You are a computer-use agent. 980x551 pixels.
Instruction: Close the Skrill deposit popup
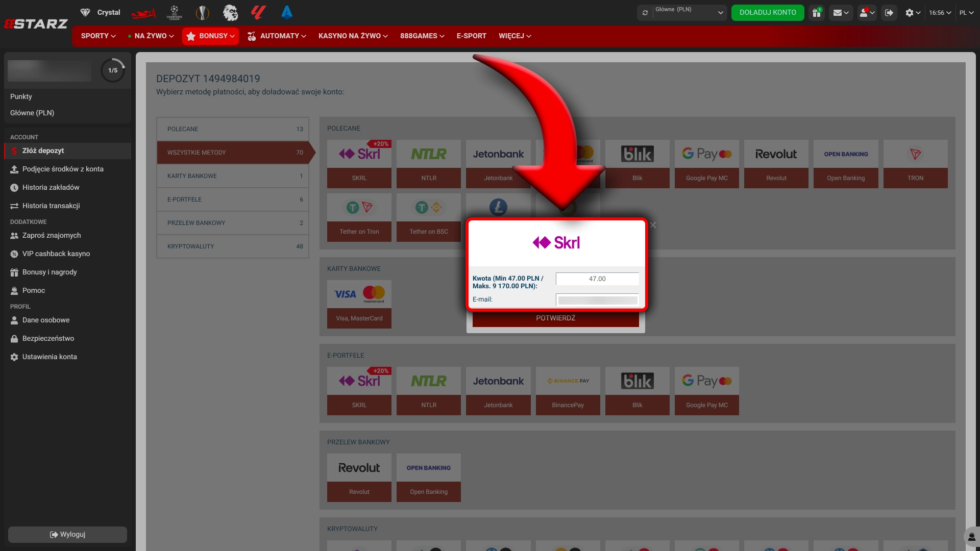(x=653, y=225)
